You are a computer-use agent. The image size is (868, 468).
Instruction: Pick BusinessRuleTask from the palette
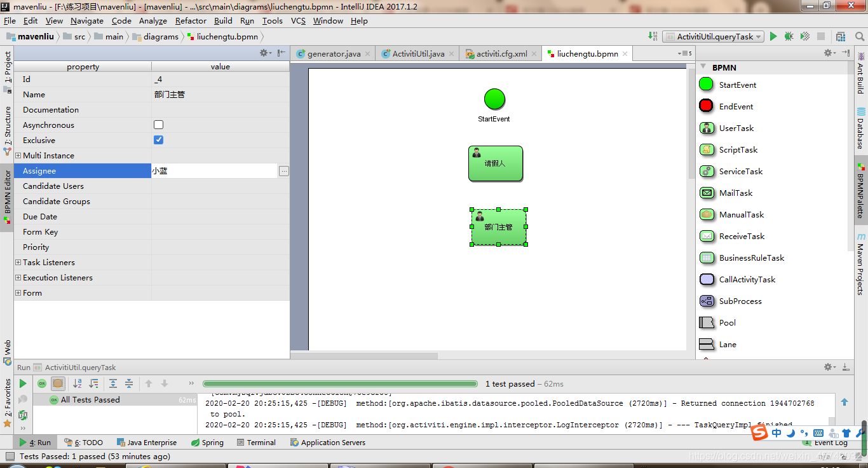coord(742,258)
